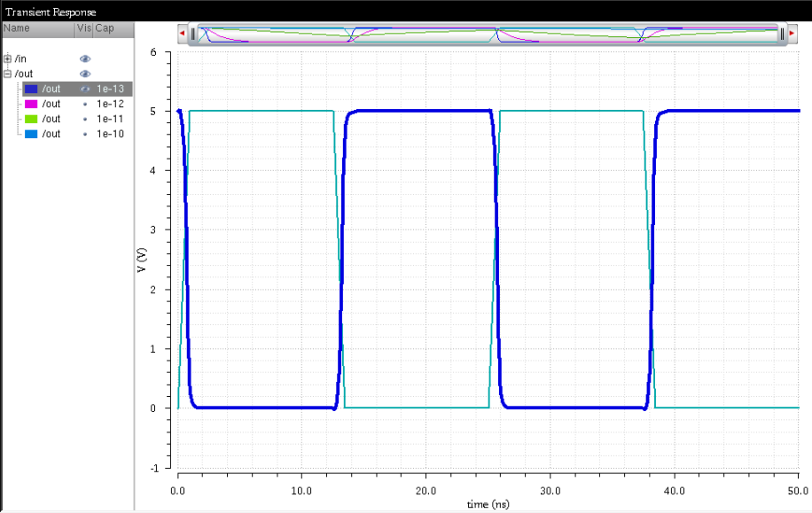Click the light blue 1e-10 color swatch
Viewport: 812px width, 513px height.
pos(31,134)
